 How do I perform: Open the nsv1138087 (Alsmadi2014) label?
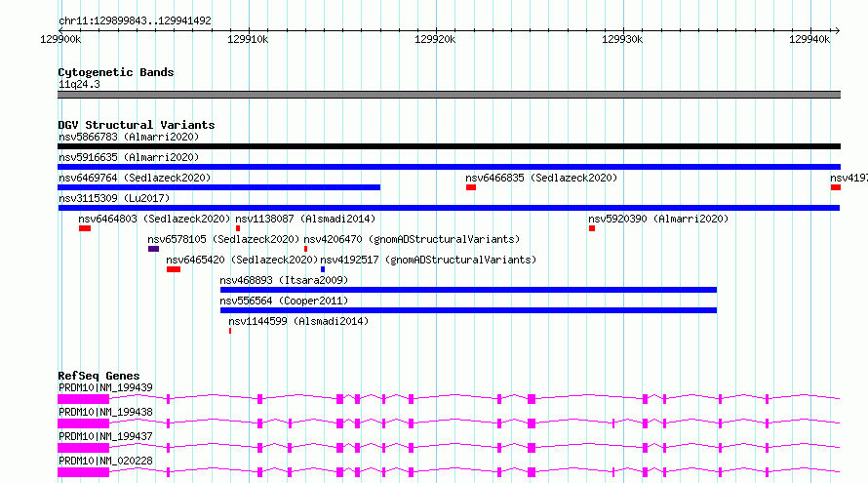305,219
